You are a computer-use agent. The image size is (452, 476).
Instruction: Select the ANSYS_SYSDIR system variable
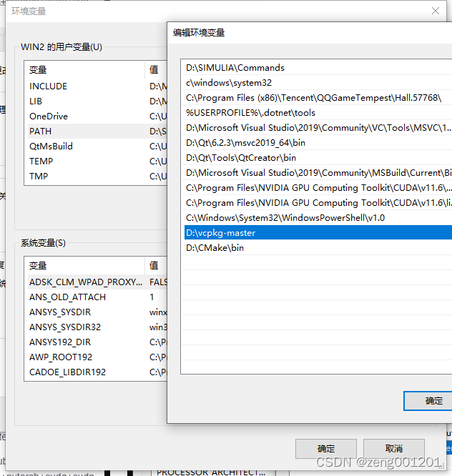point(97,312)
